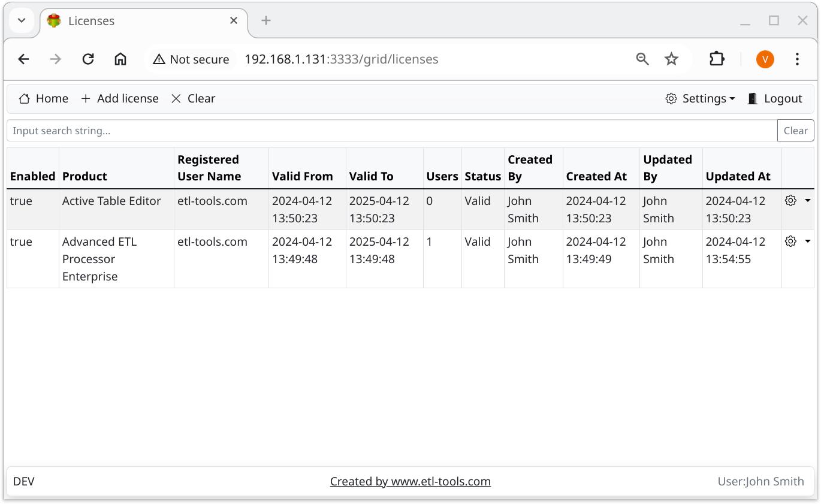Image resolution: width=821 pixels, height=504 pixels.
Task: Expand dropdown arrow in Advanced ETL Processor row
Action: (807, 242)
